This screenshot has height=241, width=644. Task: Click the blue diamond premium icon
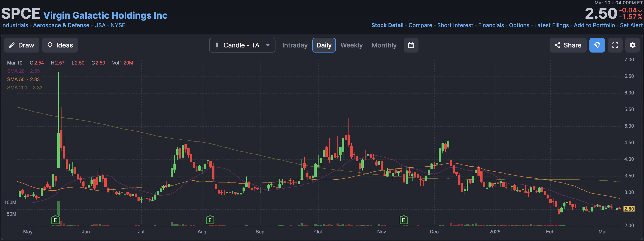pyautogui.click(x=597, y=45)
